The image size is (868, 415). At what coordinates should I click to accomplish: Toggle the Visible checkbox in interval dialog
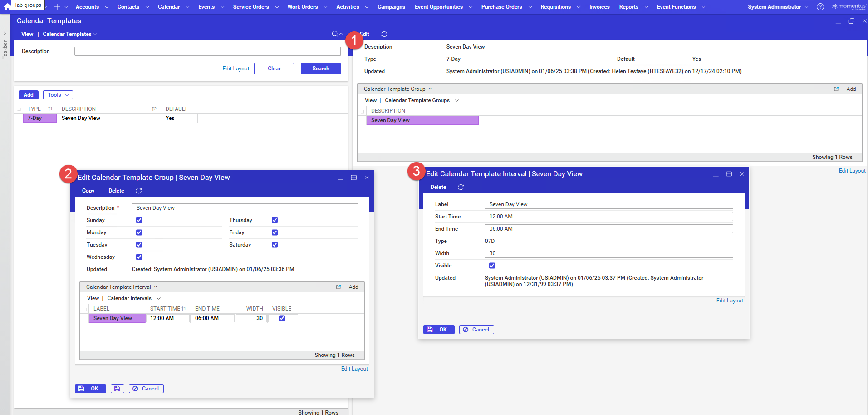click(492, 266)
